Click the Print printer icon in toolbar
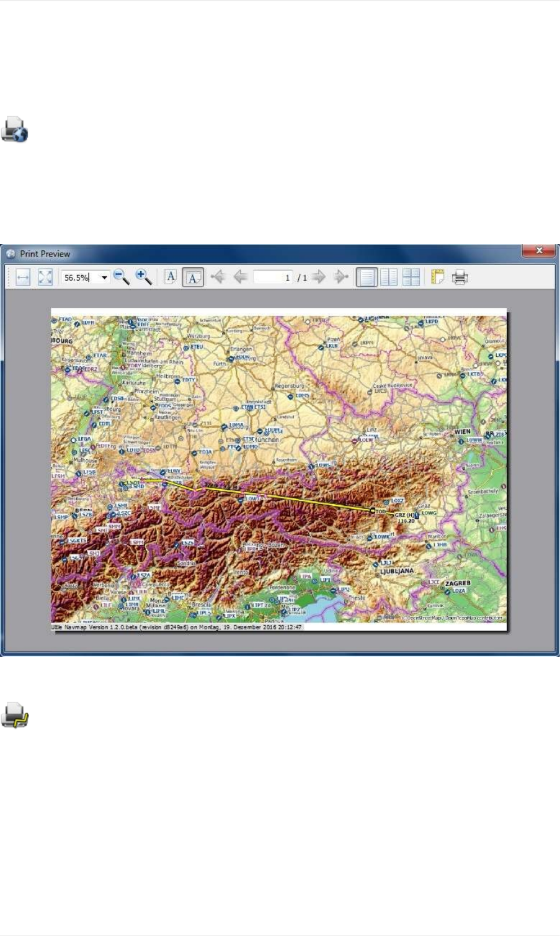 (460, 277)
